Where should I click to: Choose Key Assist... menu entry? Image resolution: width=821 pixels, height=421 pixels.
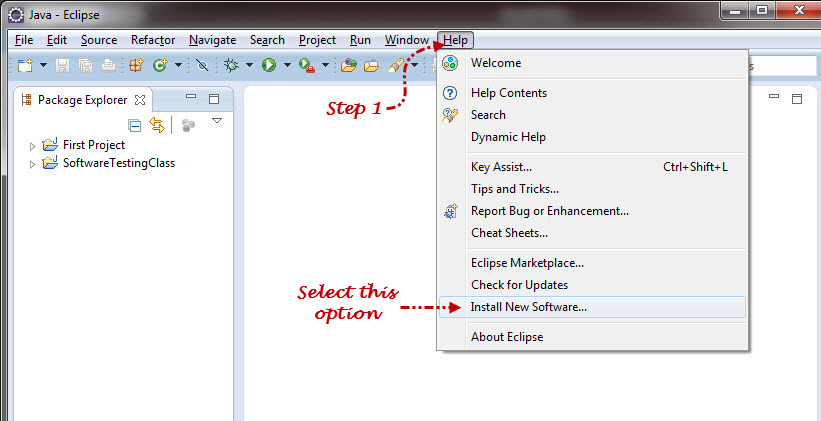pos(592,168)
